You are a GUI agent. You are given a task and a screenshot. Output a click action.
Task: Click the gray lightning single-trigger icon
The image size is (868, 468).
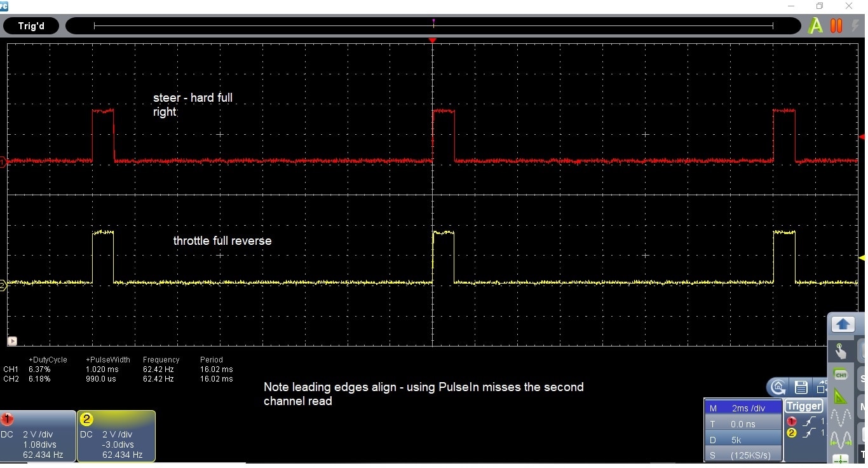pyautogui.click(x=856, y=26)
